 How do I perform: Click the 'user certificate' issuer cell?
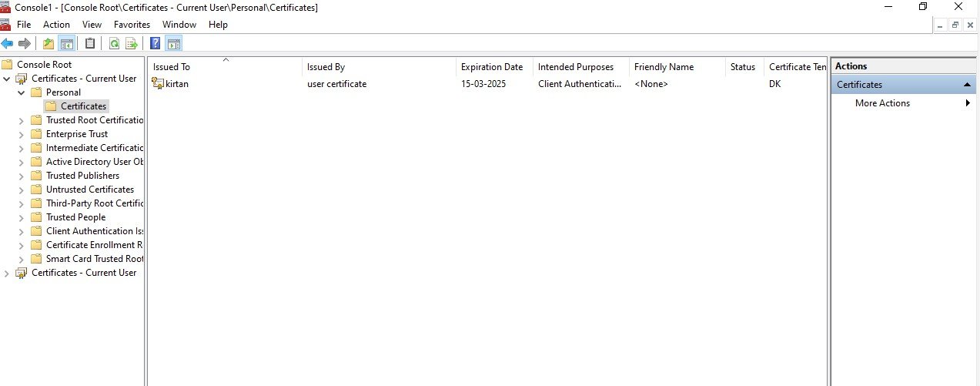336,84
